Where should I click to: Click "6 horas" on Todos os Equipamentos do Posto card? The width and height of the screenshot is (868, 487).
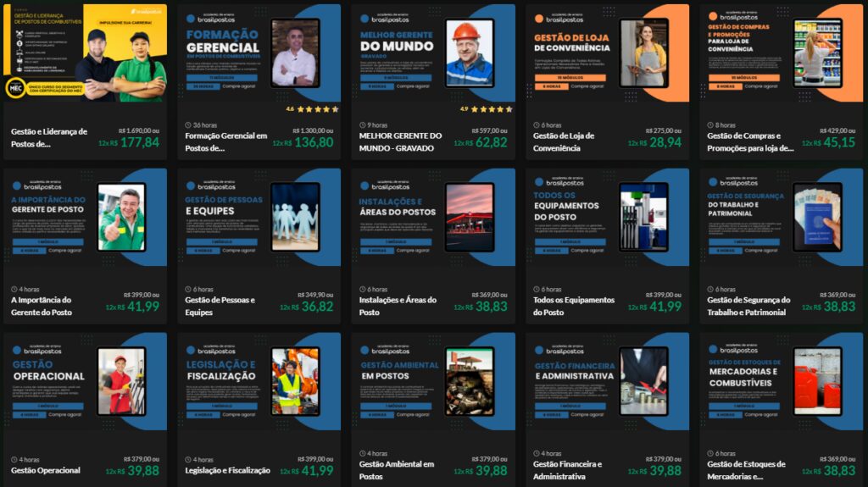pyautogui.click(x=551, y=289)
